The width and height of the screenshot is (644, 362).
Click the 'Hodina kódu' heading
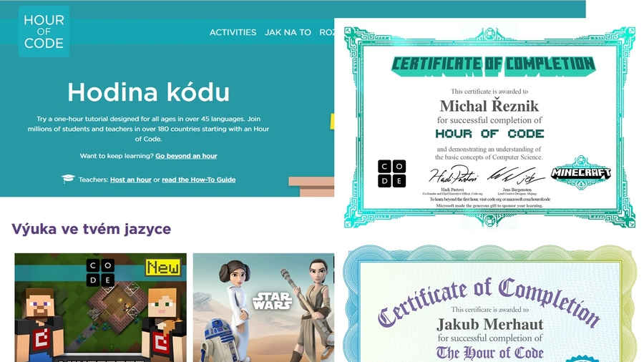[x=148, y=92]
